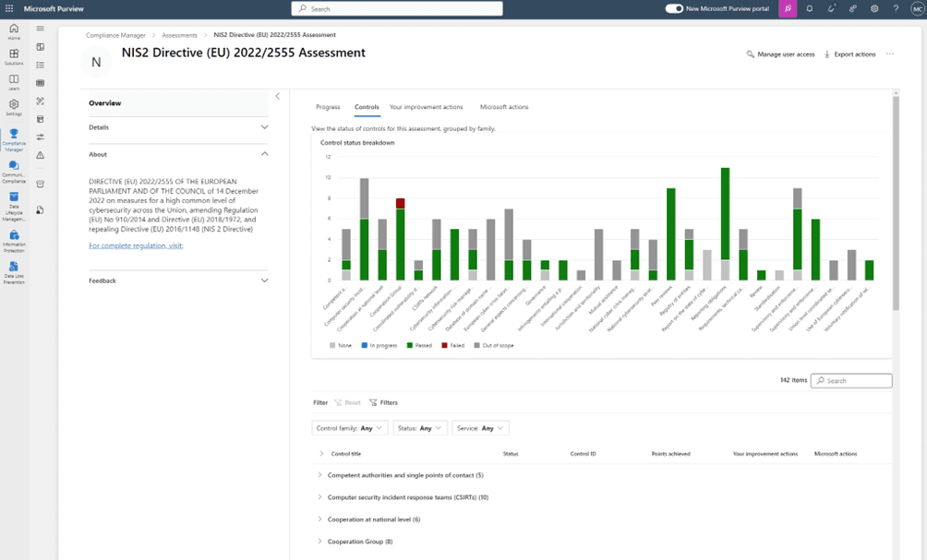Go to Assessments breadcrumb
This screenshot has width=927, height=560.
pos(180,35)
